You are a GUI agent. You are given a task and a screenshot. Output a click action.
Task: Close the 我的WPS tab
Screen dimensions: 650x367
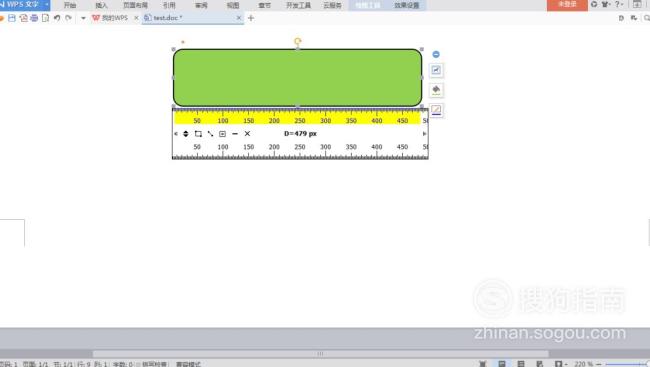[x=136, y=18]
